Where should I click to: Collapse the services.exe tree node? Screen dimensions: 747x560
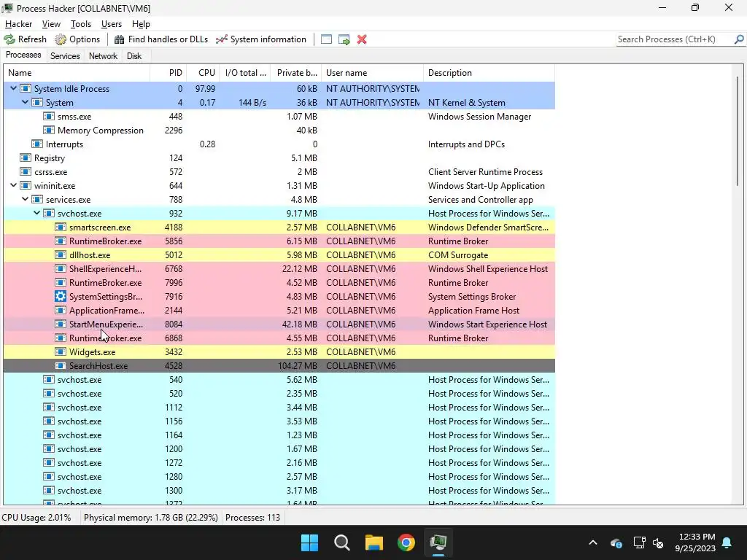26,200
